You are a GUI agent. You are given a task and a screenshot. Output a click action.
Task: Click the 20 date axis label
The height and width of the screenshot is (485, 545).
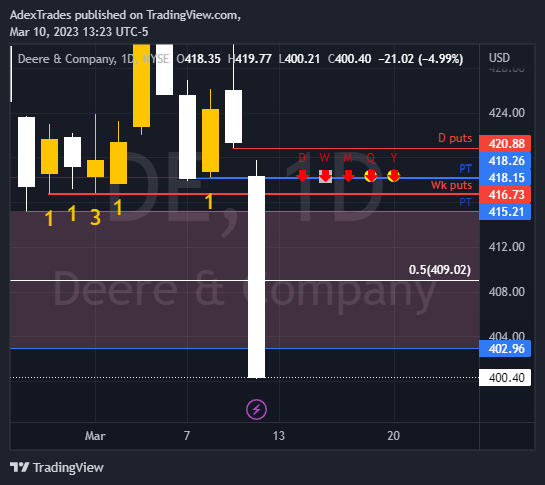[393, 436]
